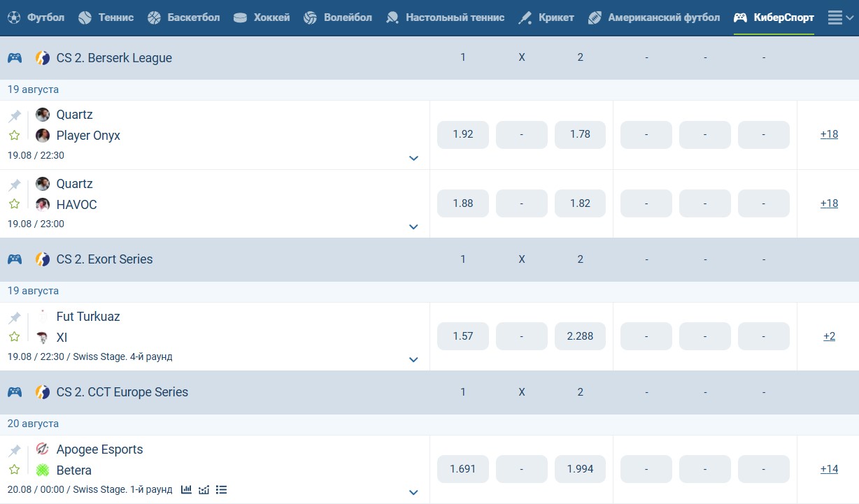Screen dimensions: 859x504
Task: Expand details for Quartz vs Player Onyx match
Action: click(413, 159)
